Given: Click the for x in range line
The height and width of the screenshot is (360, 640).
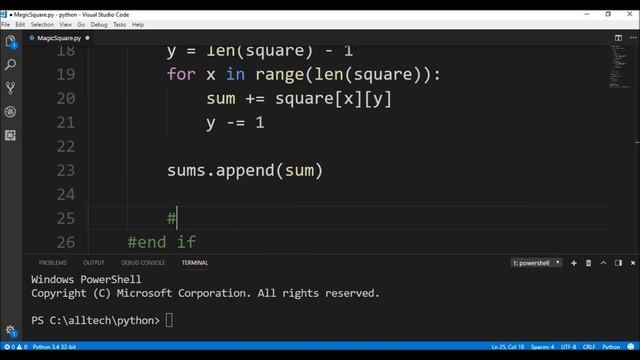Looking at the screenshot, I should pos(304,74).
